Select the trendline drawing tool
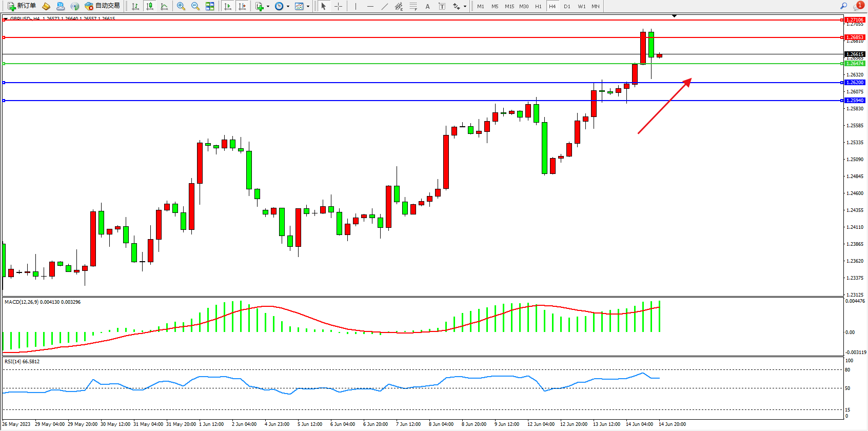 pyautogui.click(x=385, y=6)
